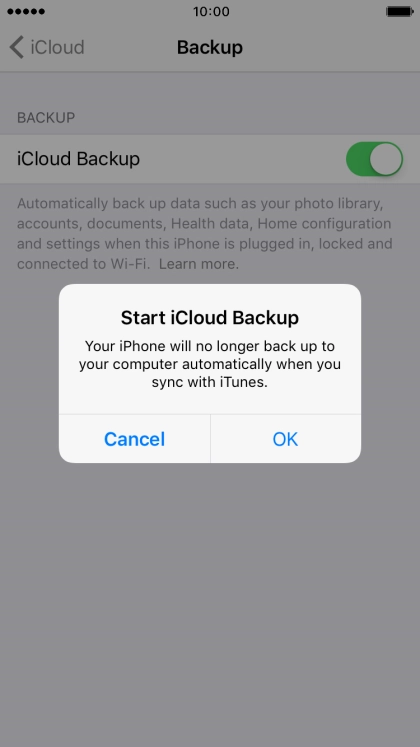Tap the battery icon in status bar

pyautogui.click(x=400, y=11)
